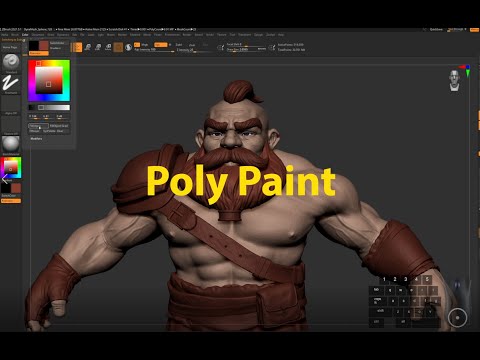Click the sphere icon in top shelf
The image size is (480, 360).
point(128,47)
